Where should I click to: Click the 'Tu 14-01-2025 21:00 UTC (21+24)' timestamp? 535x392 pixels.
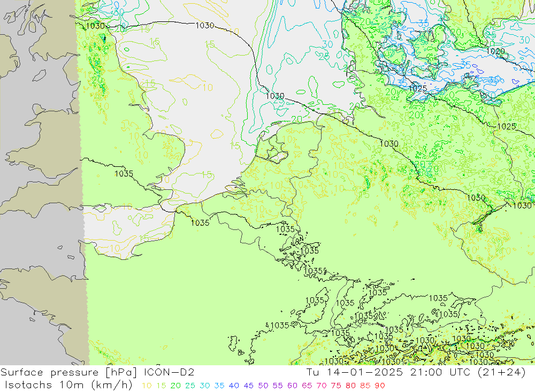coord(416,372)
